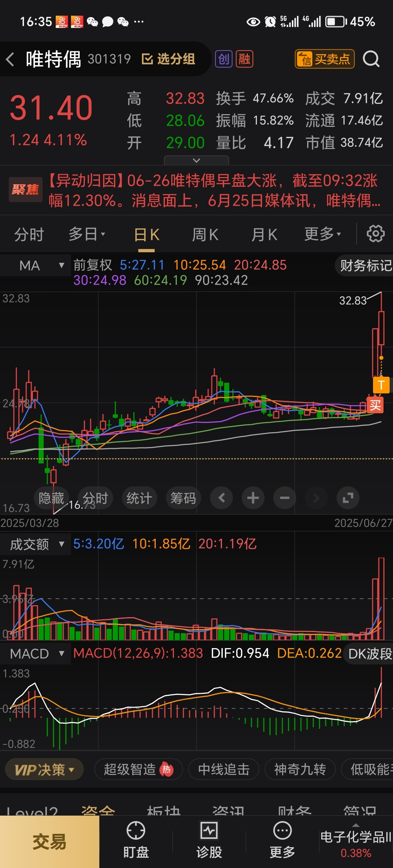The image size is (393, 868).
Task: Open 神奇九转 strategy chip
Action: pyautogui.click(x=300, y=769)
